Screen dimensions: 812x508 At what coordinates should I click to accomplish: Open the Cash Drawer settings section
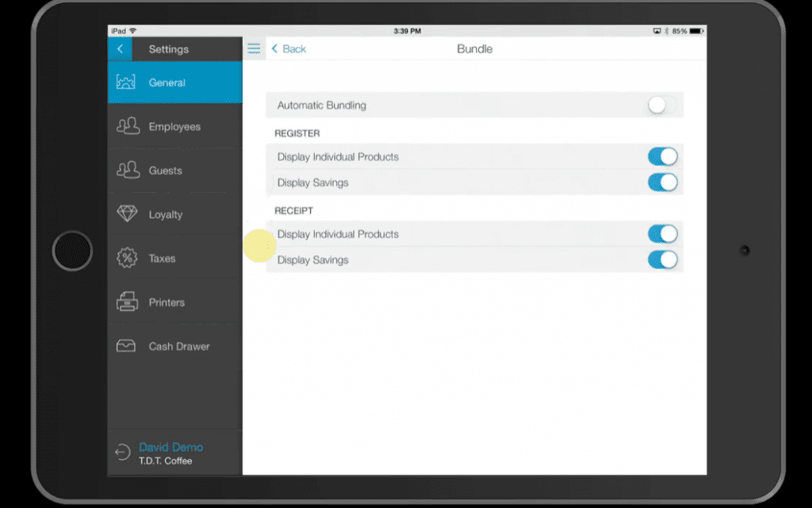pos(175,346)
